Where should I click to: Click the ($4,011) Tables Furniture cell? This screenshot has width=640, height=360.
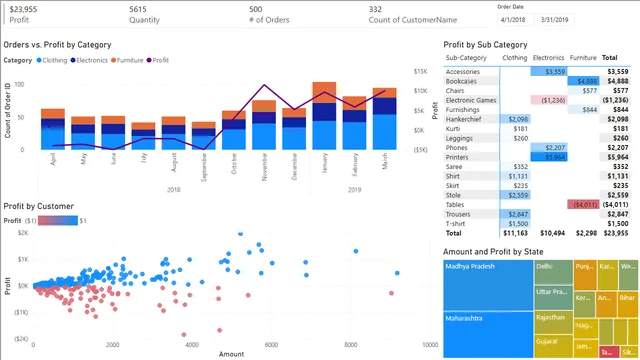click(x=583, y=205)
